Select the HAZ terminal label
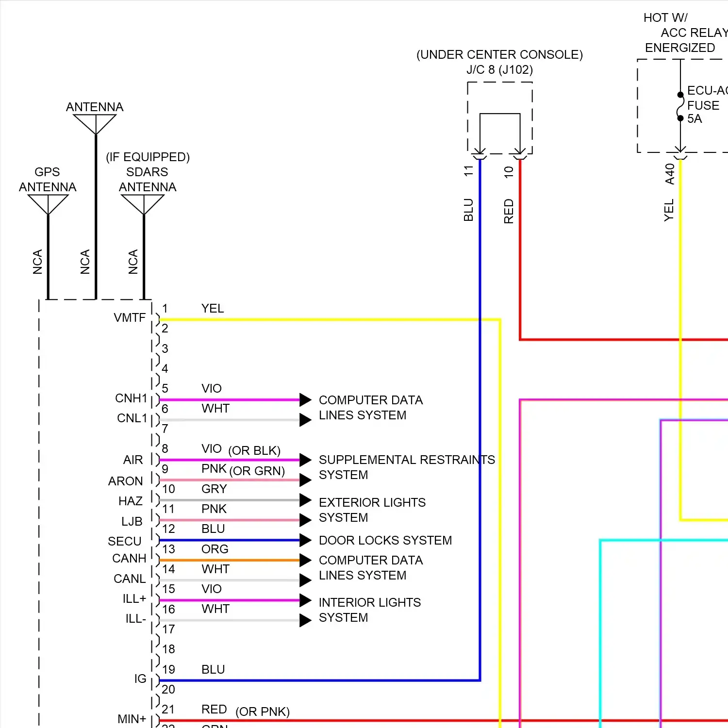 point(131,501)
